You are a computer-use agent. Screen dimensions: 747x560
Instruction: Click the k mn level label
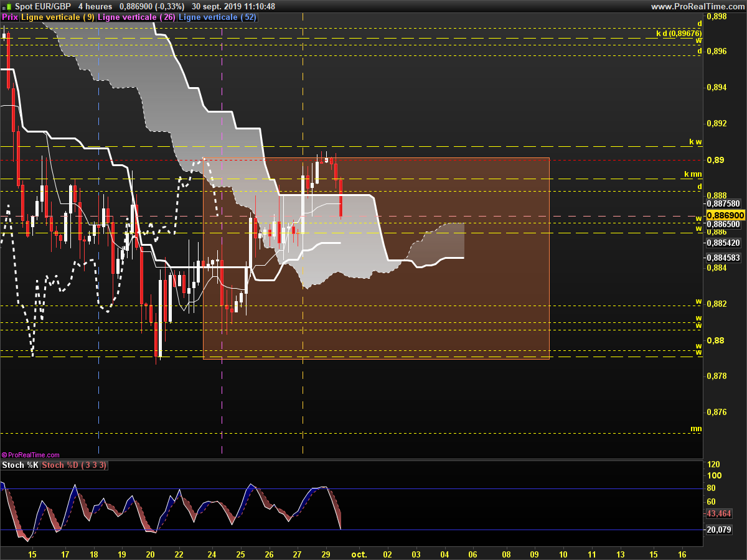point(693,175)
